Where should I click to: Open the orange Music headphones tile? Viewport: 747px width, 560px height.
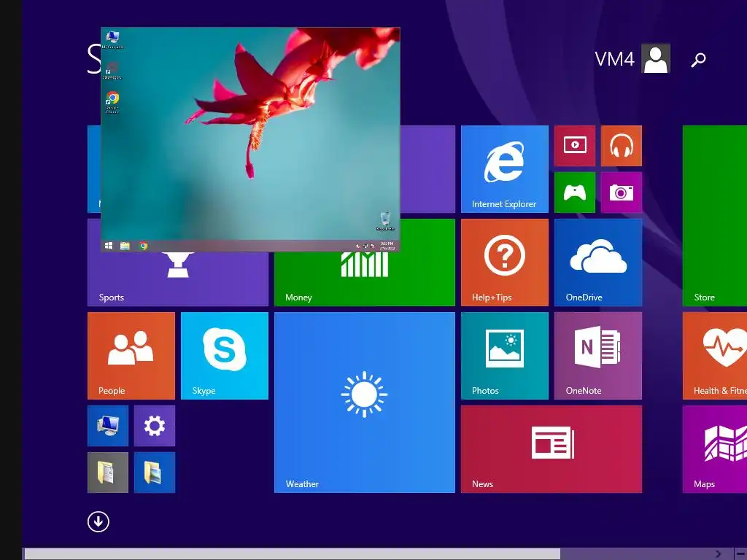[622, 146]
